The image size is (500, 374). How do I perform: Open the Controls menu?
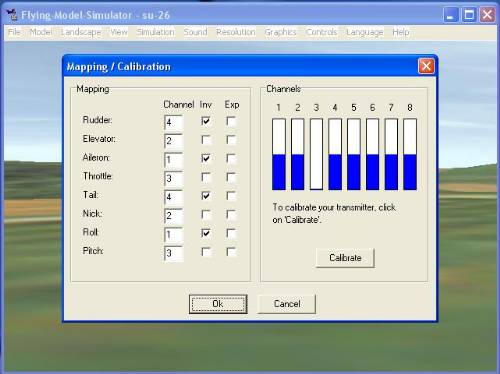point(321,32)
